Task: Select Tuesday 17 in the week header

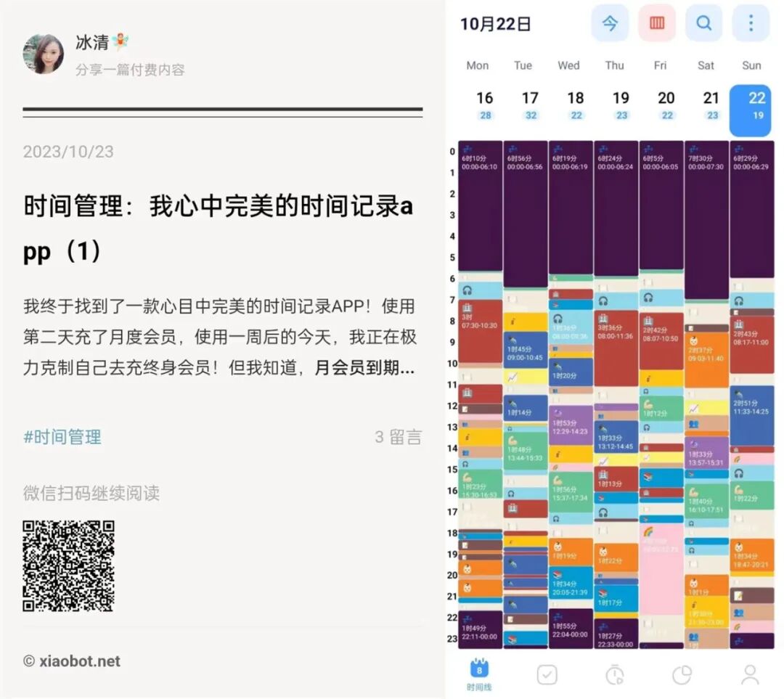Action: point(530,105)
